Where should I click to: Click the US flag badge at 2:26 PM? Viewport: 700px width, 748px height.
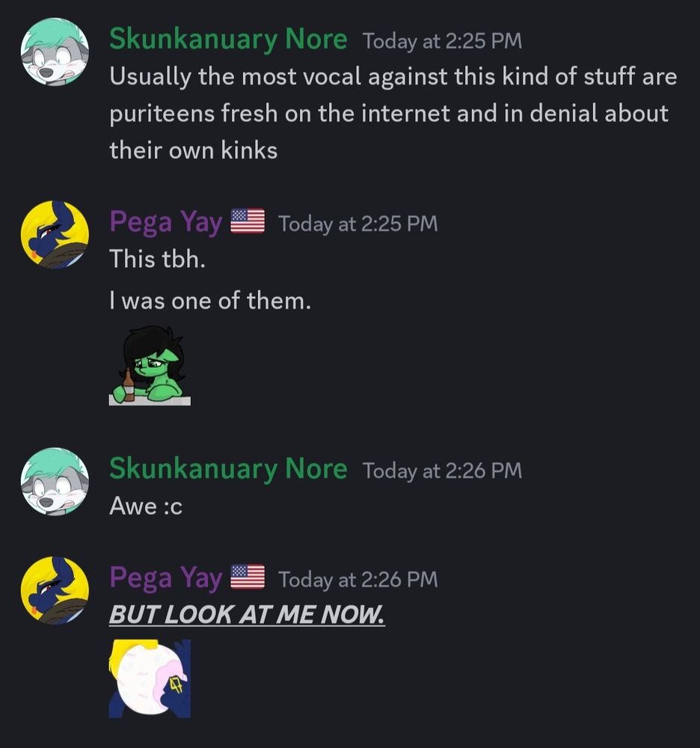coord(248,577)
